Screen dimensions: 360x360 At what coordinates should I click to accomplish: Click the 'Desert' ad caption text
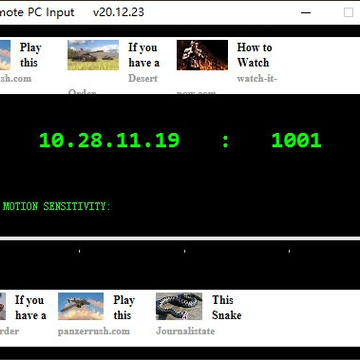(x=143, y=79)
